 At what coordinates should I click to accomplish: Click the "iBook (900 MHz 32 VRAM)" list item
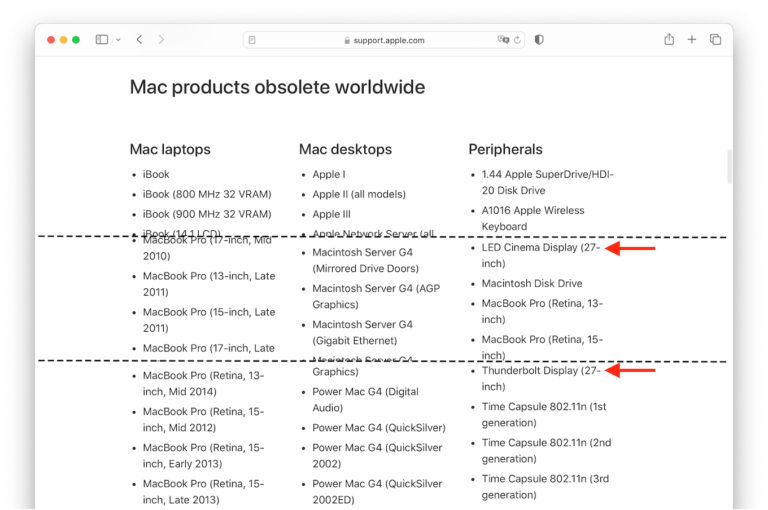coord(207,215)
